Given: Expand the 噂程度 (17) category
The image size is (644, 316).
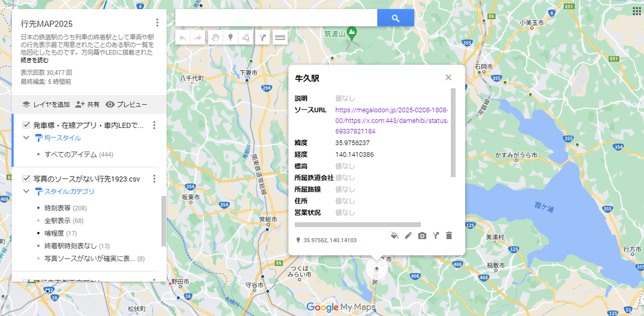Looking at the screenshot, I should tap(61, 234).
